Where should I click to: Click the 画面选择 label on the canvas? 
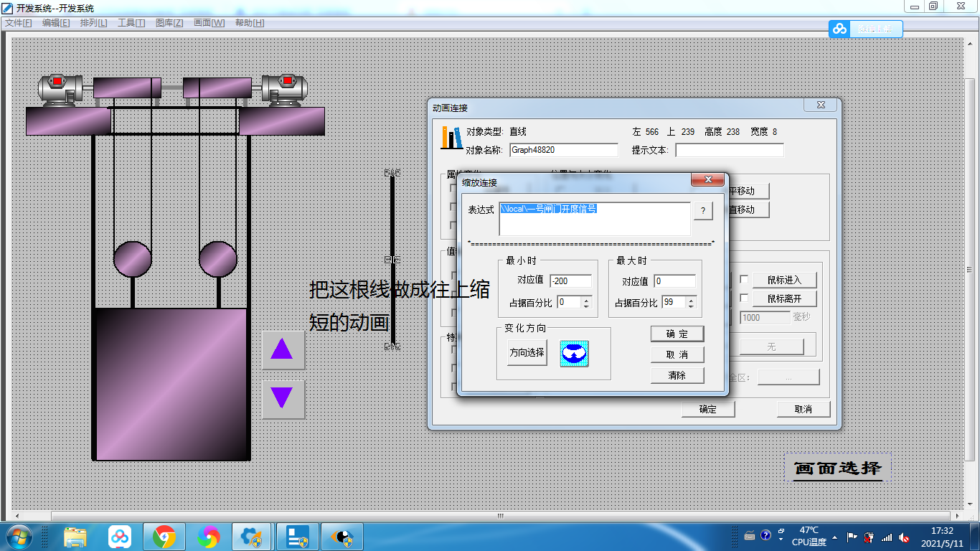[x=837, y=468]
